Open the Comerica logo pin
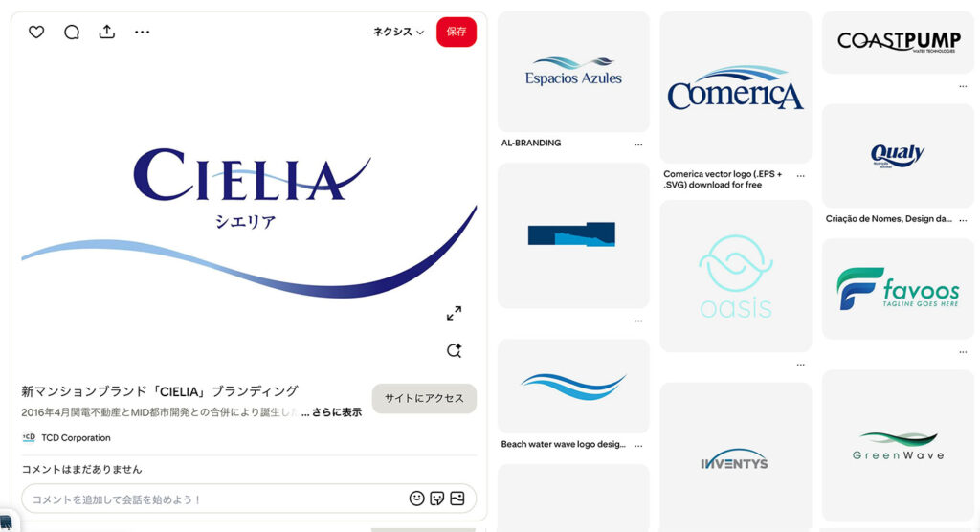 pos(736,87)
